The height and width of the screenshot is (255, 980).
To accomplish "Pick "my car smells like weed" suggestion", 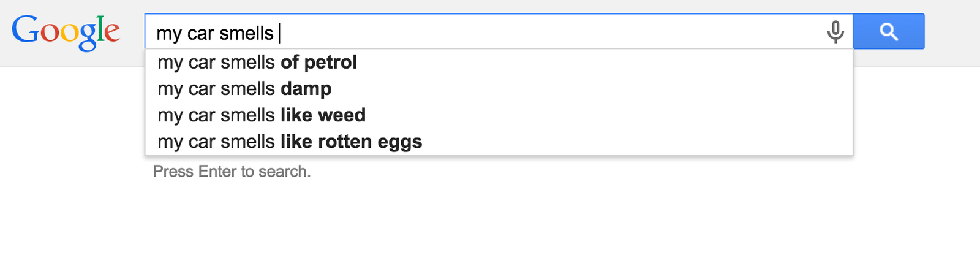I will [262, 115].
